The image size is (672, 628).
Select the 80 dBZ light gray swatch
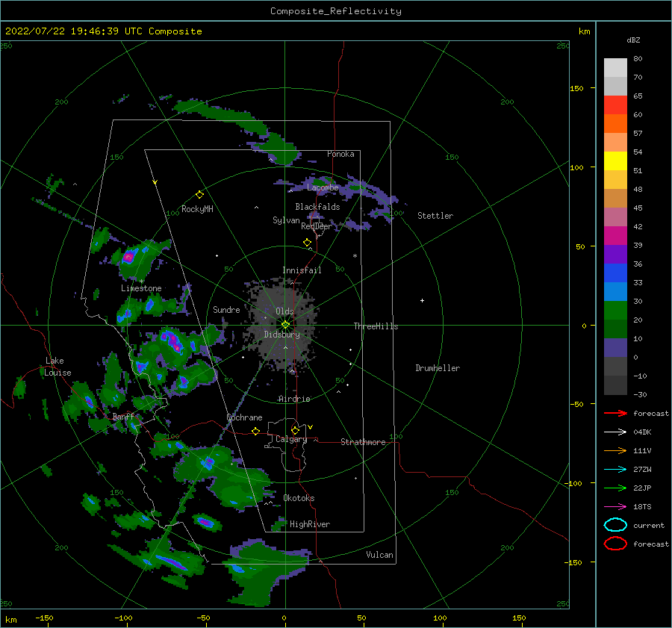[615, 68]
